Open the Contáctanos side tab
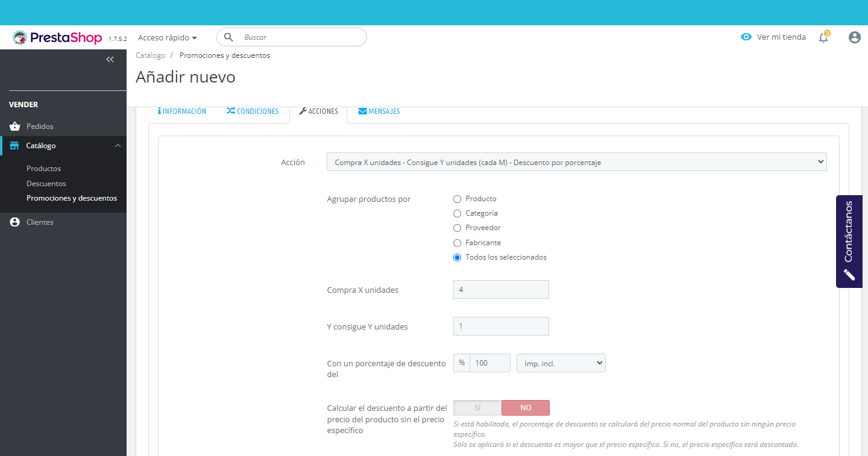This screenshot has width=868, height=456. point(849,242)
